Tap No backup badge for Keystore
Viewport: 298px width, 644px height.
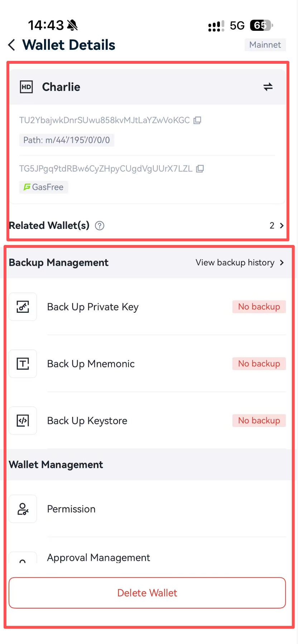click(x=259, y=420)
